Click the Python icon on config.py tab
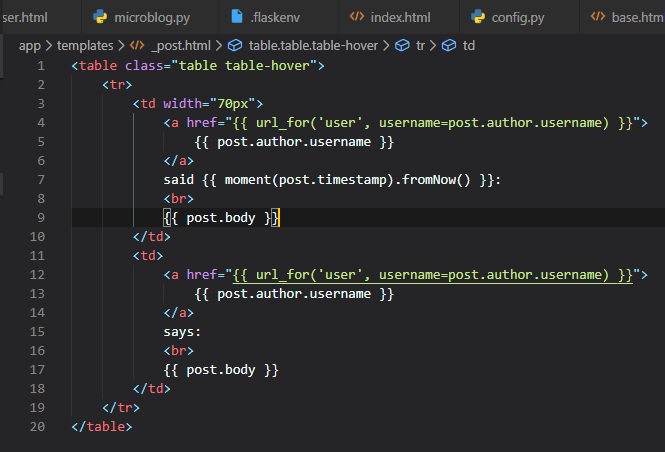The width and height of the screenshot is (665, 452). [479, 17]
